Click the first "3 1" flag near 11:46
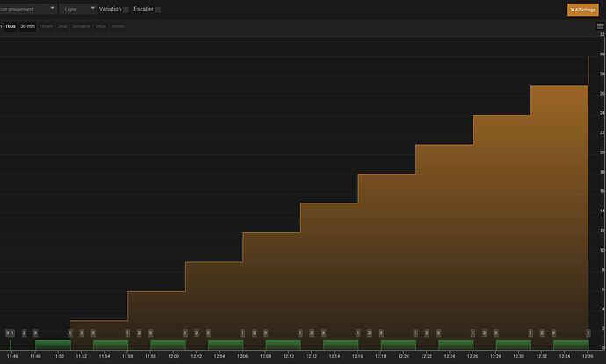This screenshot has height=364, width=606. point(10,332)
